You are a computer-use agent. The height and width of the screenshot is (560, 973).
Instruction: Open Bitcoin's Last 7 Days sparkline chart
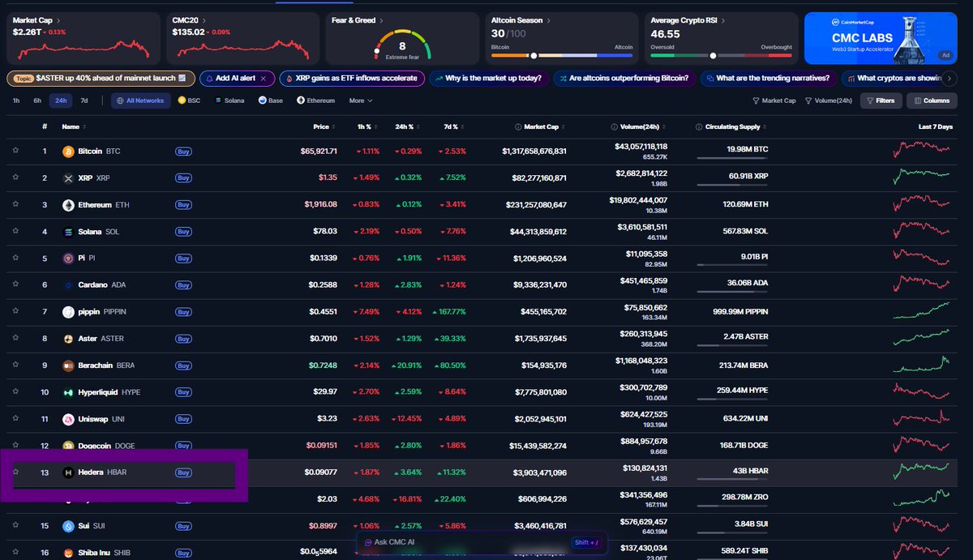pyautogui.click(x=922, y=151)
